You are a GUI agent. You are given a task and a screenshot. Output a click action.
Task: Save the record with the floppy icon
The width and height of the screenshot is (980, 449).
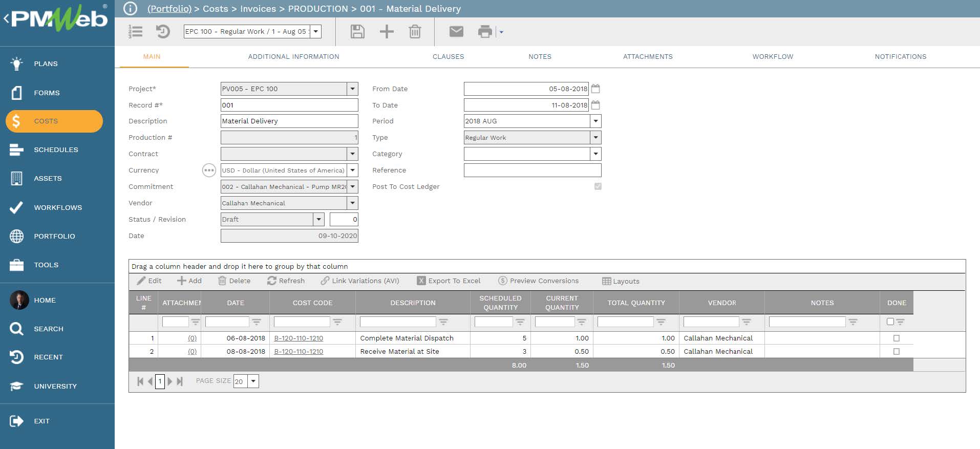[357, 32]
